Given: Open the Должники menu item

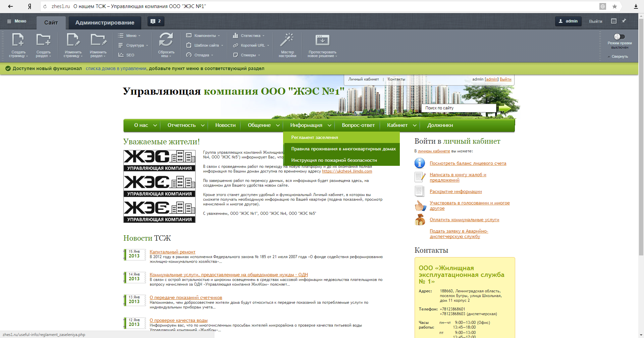Looking at the screenshot, I should pos(440,125).
